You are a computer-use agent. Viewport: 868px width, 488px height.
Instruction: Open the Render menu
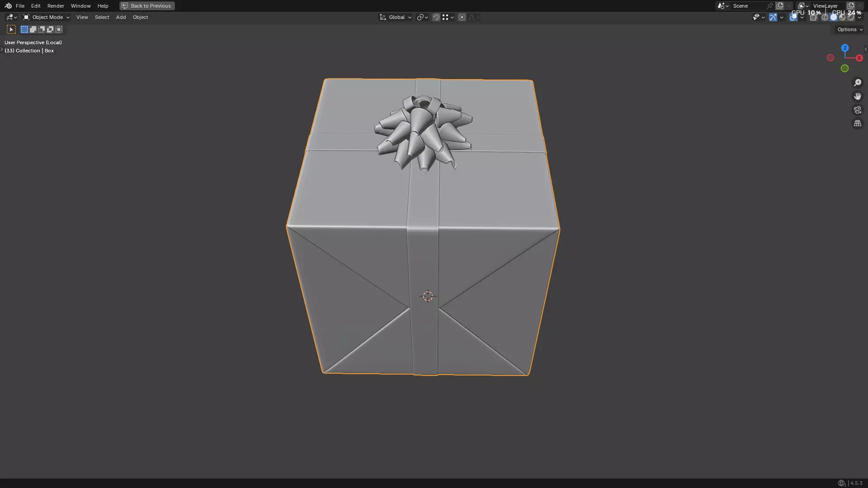[x=56, y=6]
